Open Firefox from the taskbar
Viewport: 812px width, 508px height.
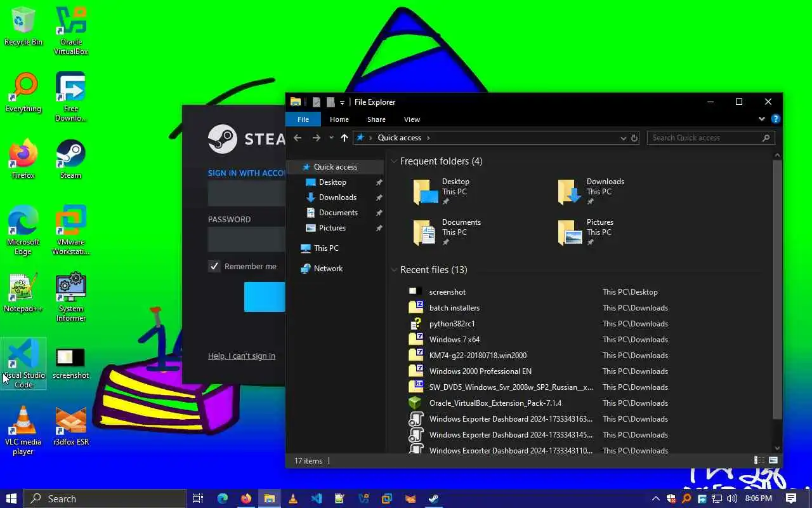pyautogui.click(x=246, y=498)
